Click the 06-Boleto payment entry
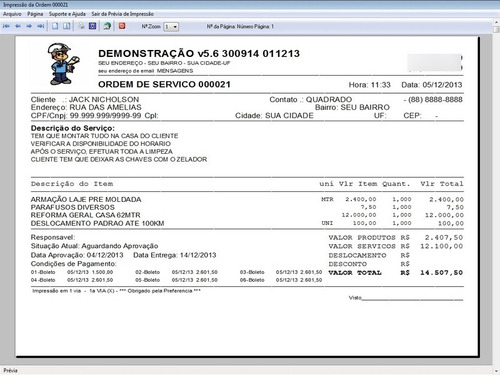The width and height of the screenshot is (500, 375). pyautogui.click(x=281, y=280)
